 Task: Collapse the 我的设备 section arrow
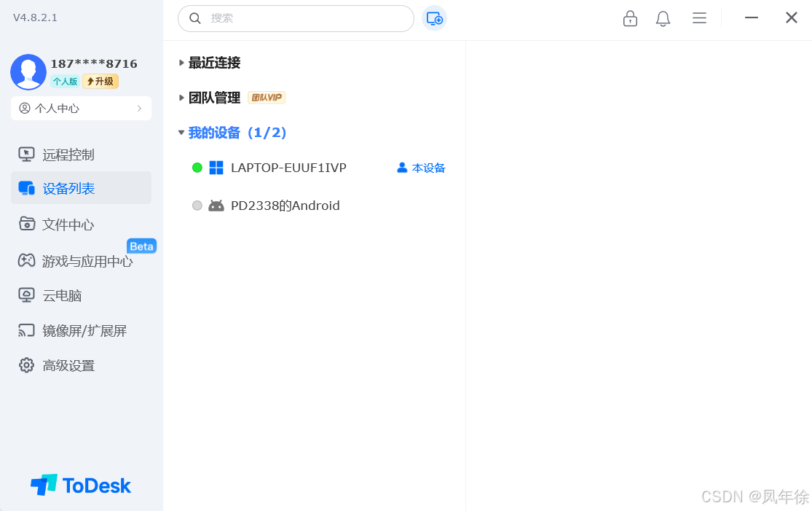coord(181,133)
